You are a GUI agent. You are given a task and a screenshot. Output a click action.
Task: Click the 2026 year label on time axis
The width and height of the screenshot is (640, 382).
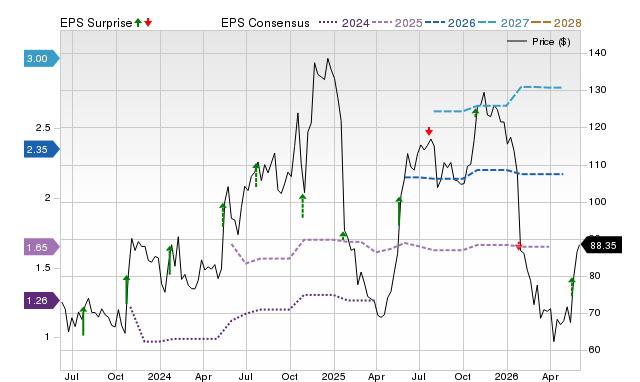(x=507, y=376)
